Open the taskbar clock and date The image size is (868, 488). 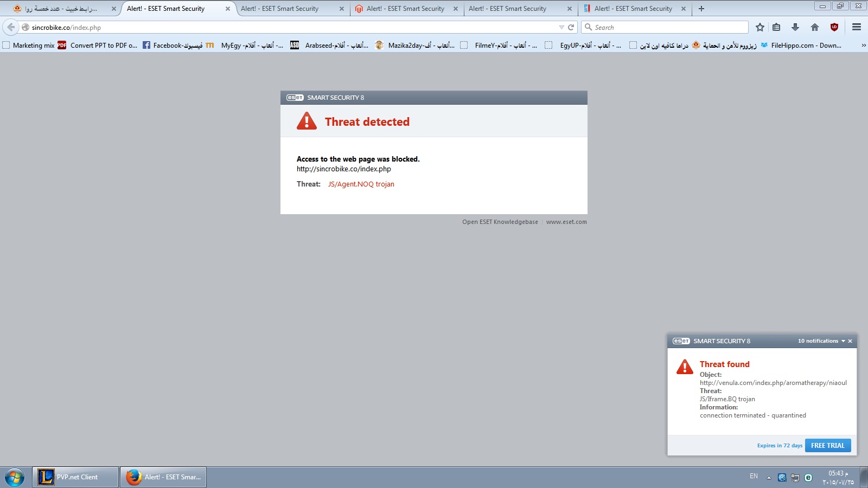[x=838, y=478]
